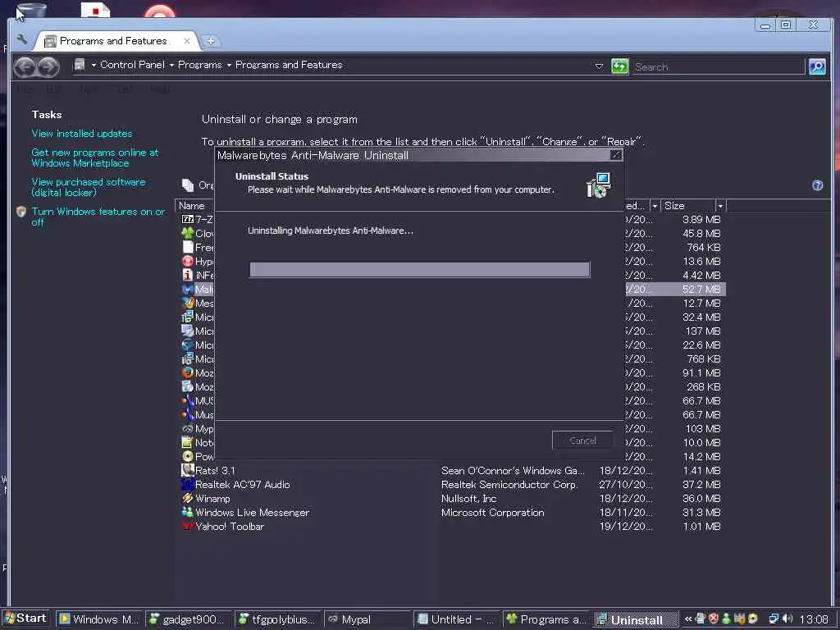840x630 pixels.
Task: Click the Organize toolbar icon
Action: [188, 185]
